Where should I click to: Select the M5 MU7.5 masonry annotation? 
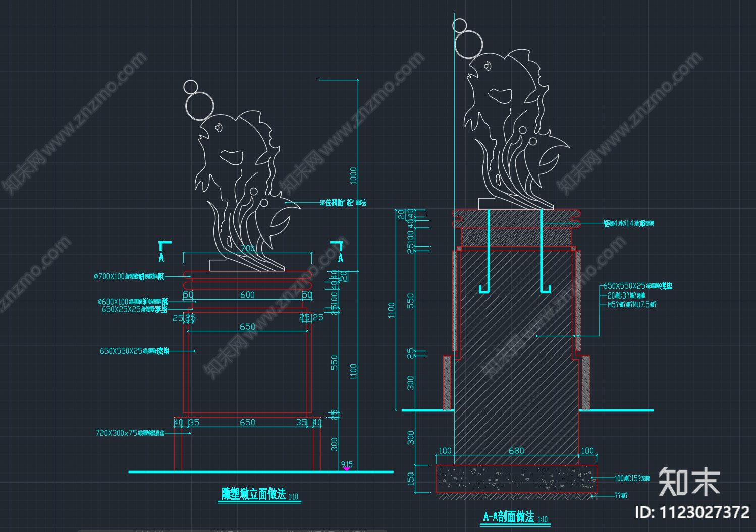coord(632,305)
